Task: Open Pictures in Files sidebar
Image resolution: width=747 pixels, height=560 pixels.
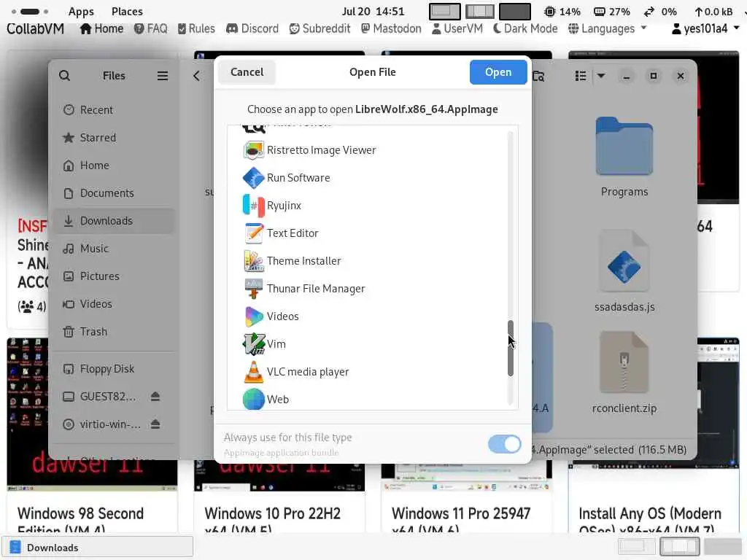Action: tap(113, 276)
